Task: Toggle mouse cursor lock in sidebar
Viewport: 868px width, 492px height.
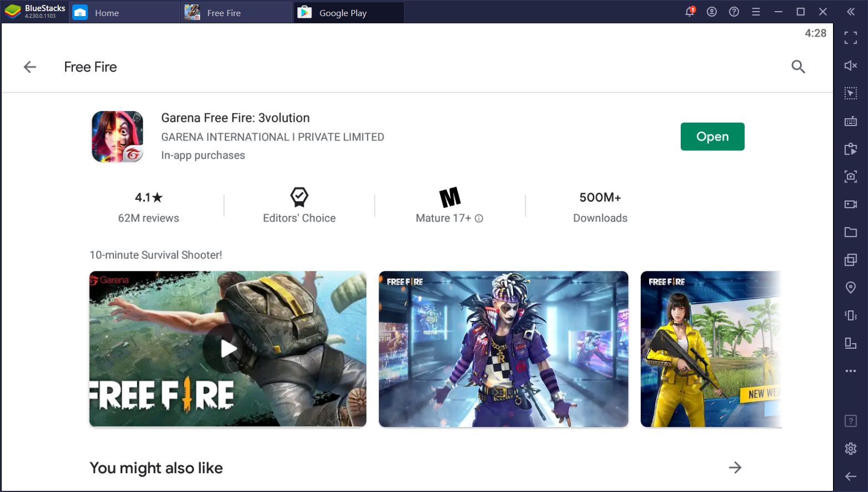Action: pos(851,93)
